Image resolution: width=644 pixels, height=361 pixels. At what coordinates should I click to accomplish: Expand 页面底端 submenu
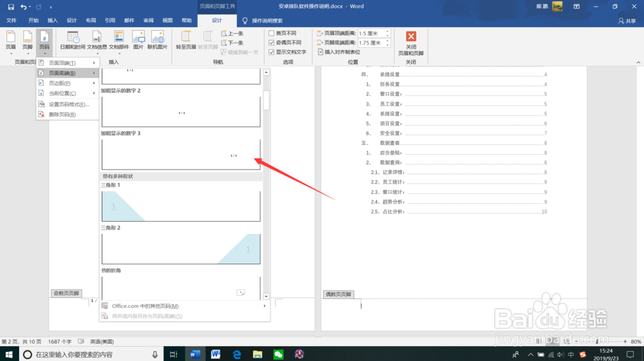(68, 73)
